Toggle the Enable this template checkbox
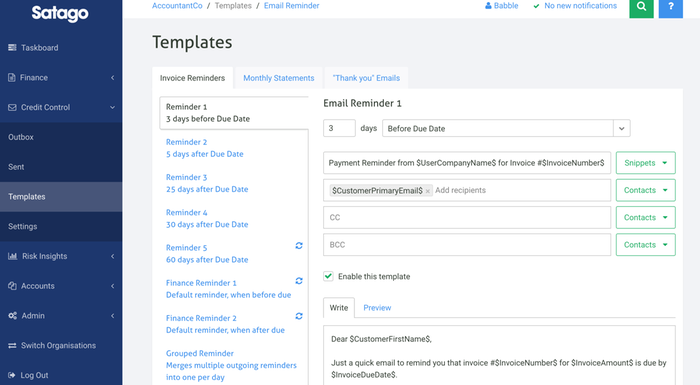Image resolution: width=700 pixels, height=385 pixels. [328, 276]
